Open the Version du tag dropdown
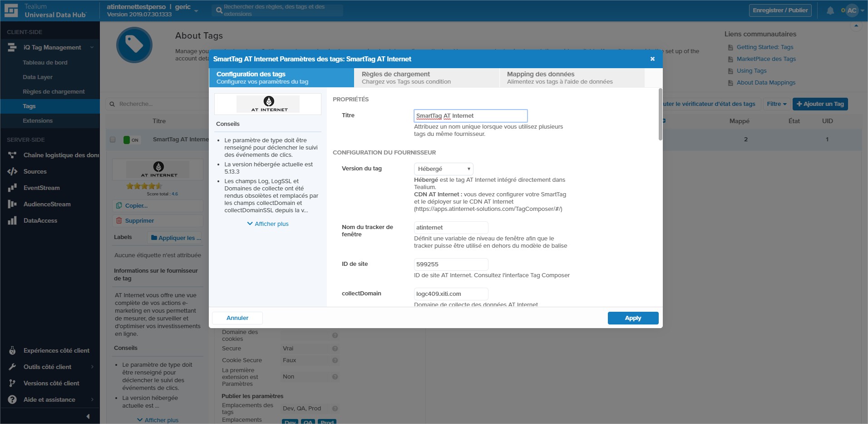 click(443, 169)
